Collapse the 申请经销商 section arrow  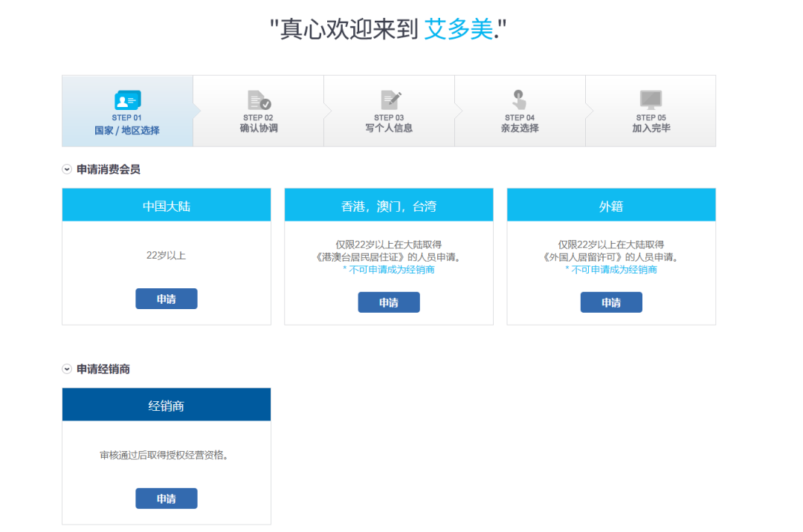[67, 369]
